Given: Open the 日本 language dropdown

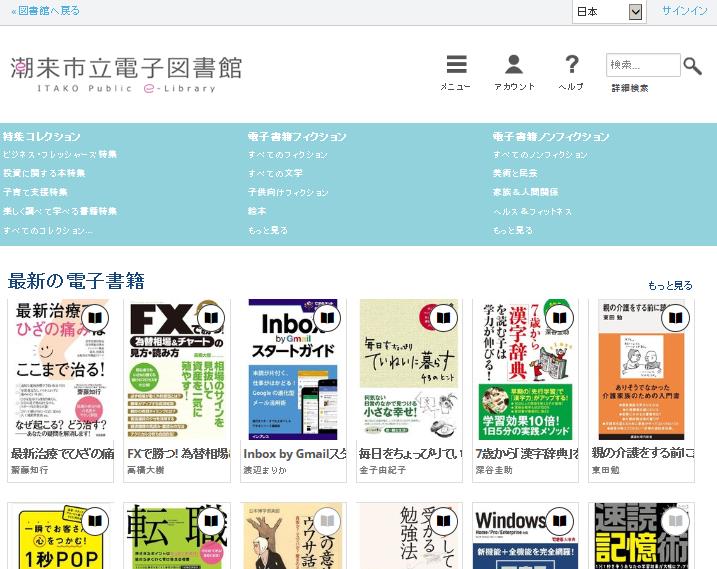Looking at the screenshot, I should coord(609,11).
